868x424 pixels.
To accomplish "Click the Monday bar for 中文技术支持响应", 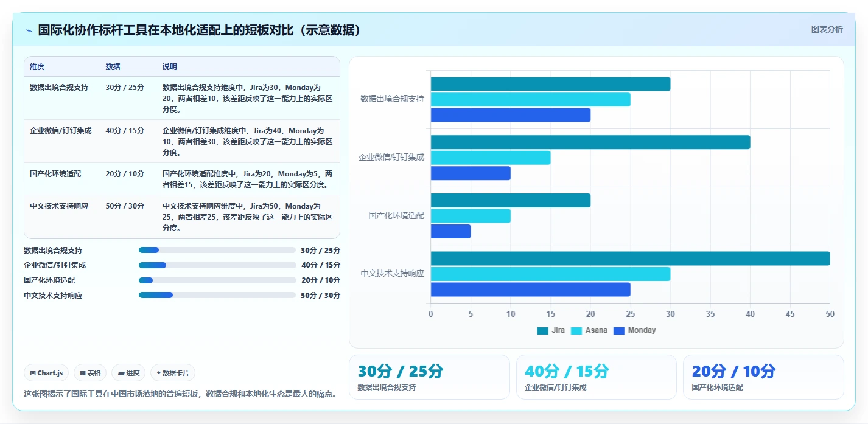I will tap(530, 290).
